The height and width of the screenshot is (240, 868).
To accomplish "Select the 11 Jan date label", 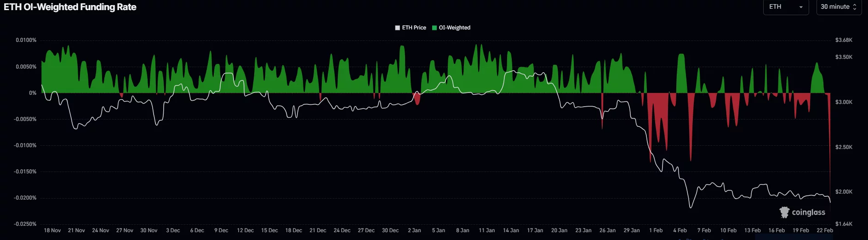I will pos(487,230).
